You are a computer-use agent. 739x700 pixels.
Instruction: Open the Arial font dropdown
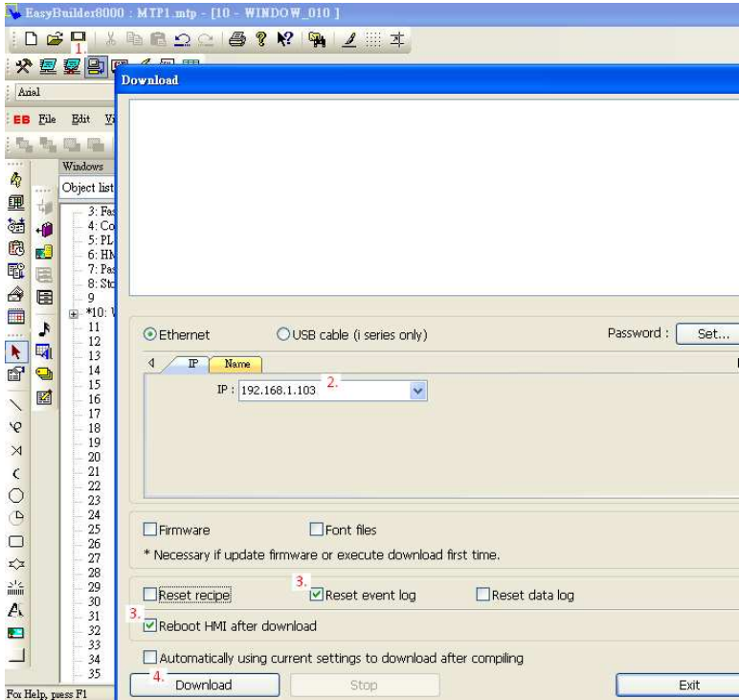[65, 92]
